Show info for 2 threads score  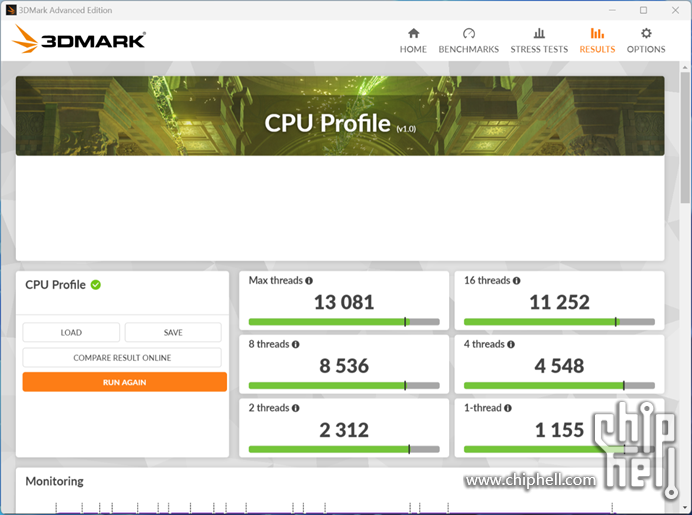click(x=296, y=408)
